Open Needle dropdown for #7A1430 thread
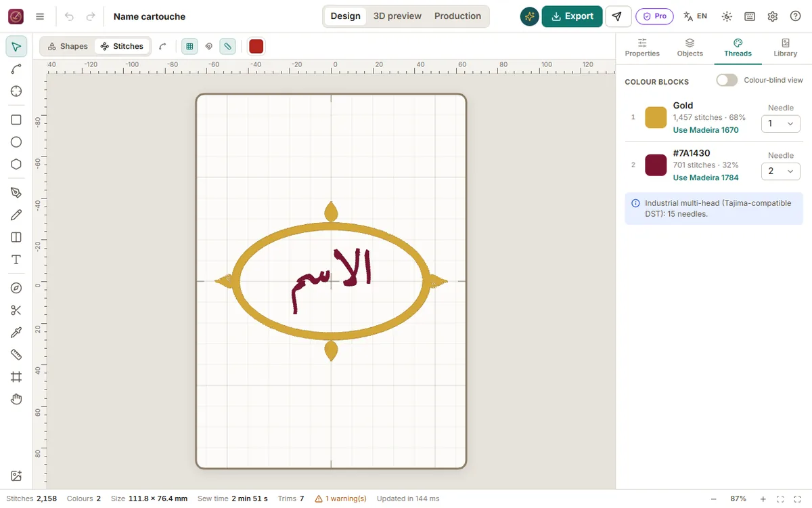 tap(781, 171)
